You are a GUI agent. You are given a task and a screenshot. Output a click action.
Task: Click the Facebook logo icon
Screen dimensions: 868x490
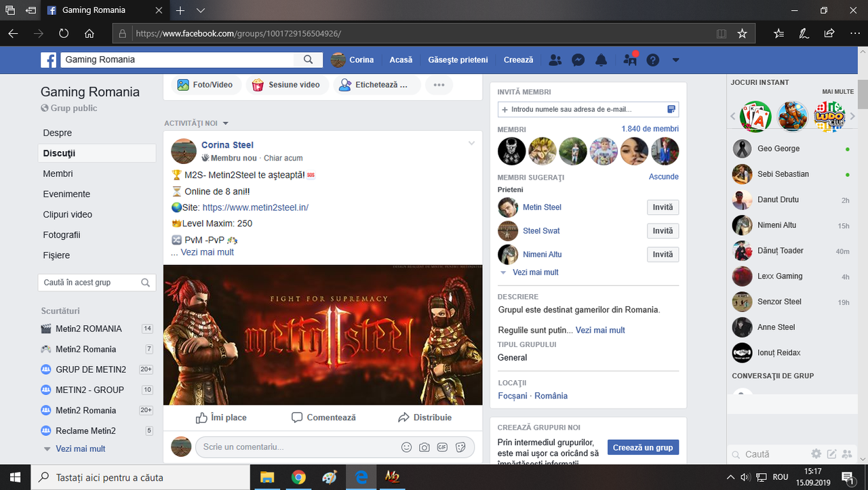pos(48,60)
